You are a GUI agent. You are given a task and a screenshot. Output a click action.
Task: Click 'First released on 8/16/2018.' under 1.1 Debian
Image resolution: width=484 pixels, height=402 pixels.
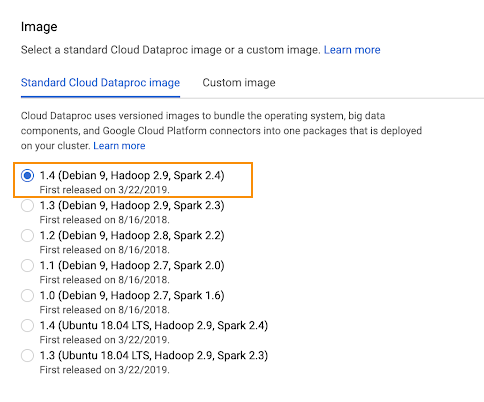[x=105, y=280]
